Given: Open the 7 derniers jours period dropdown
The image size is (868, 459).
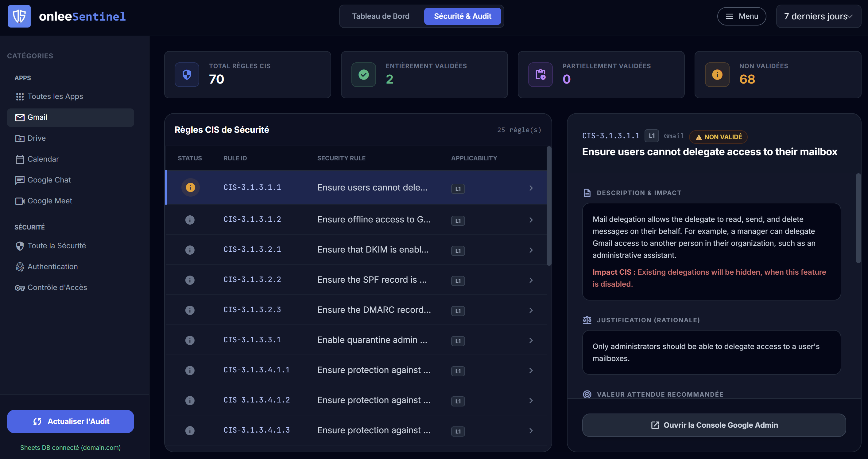Looking at the screenshot, I should [818, 16].
